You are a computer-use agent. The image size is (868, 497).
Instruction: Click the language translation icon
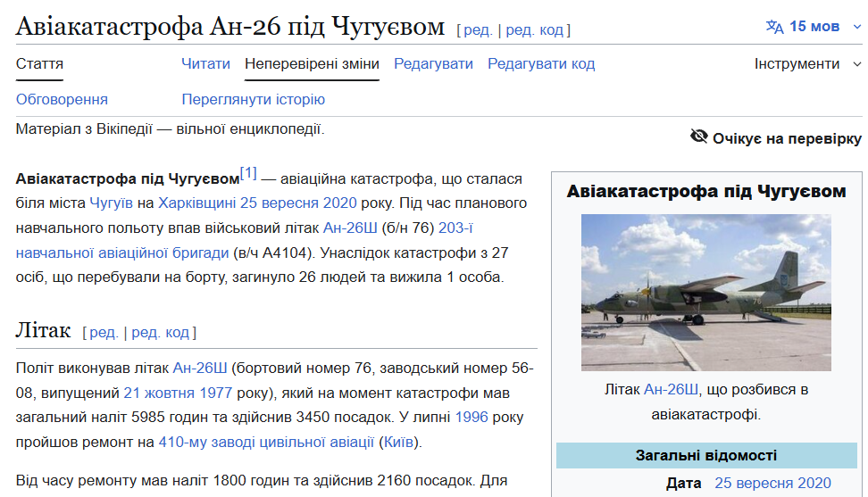[x=774, y=27]
